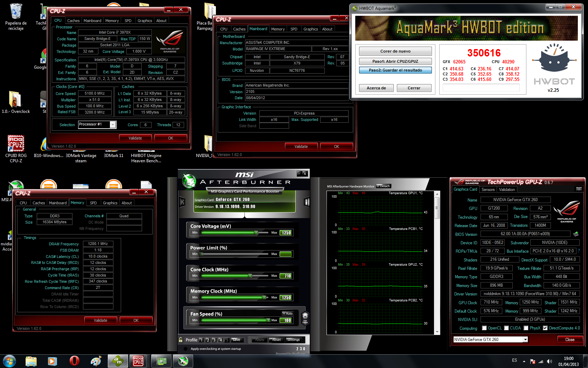Open 1.0.- Overclock desktop folder
588x368 pixels.
click(x=16, y=102)
